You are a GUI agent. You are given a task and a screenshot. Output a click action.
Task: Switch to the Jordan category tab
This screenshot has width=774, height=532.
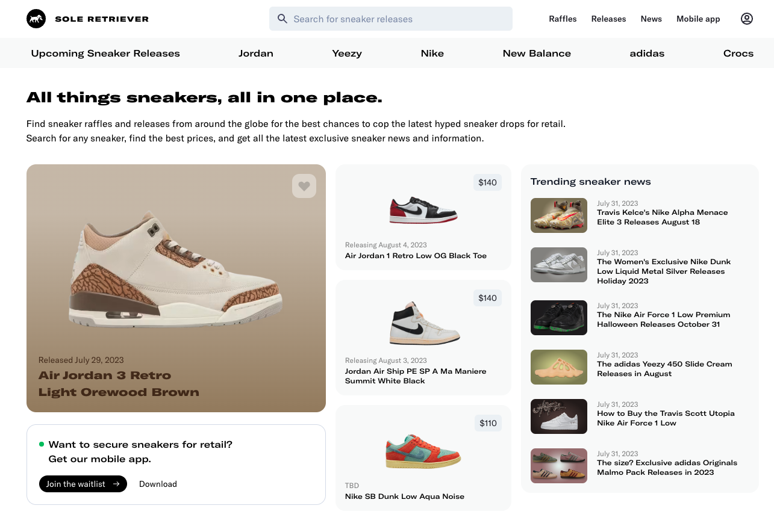(x=255, y=53)
